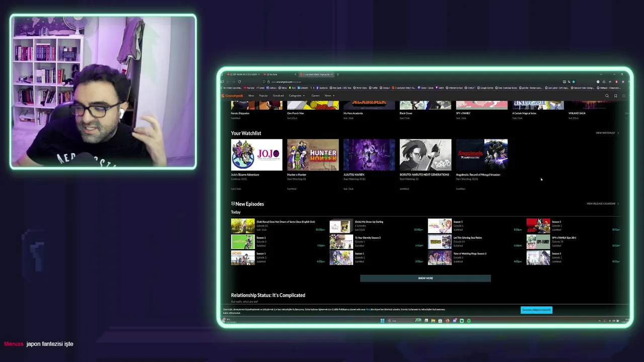Image resolution: width=644 pixels, height=362 pixels.
Task: Open YouTube bookmark in bookmarks bar
Action: (x=249, y=88)
